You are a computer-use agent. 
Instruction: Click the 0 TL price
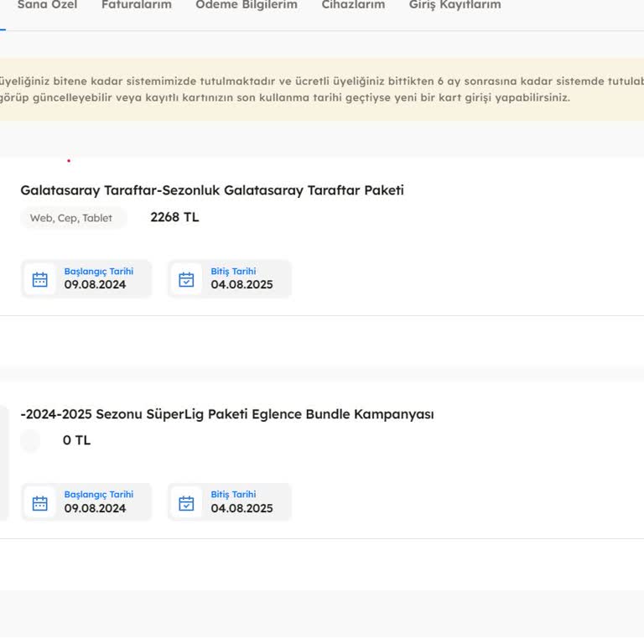[x=76, y=440]
